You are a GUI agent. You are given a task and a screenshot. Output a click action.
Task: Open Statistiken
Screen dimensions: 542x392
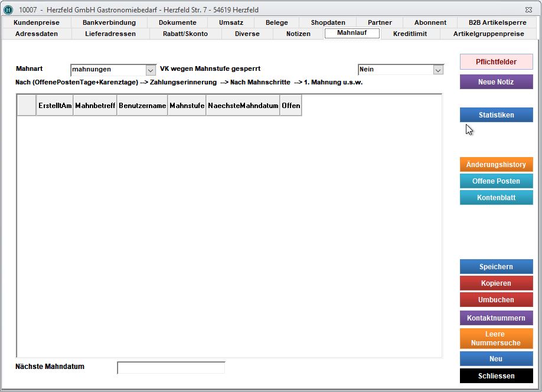(496, 115)
